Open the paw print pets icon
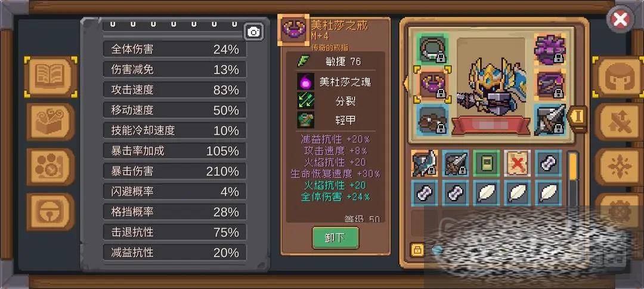This screenshot has height=289, width=644. [51, 167]
